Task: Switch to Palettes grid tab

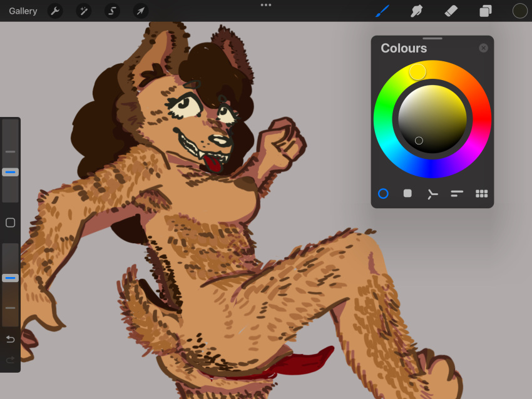Action: (482, 194)
